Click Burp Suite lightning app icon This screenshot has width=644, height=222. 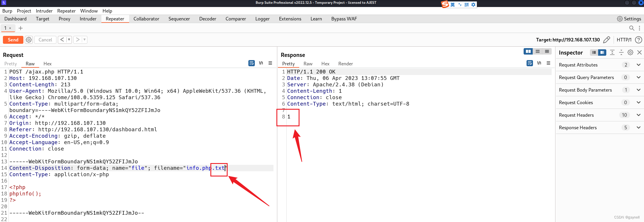[x=4, y=3]
